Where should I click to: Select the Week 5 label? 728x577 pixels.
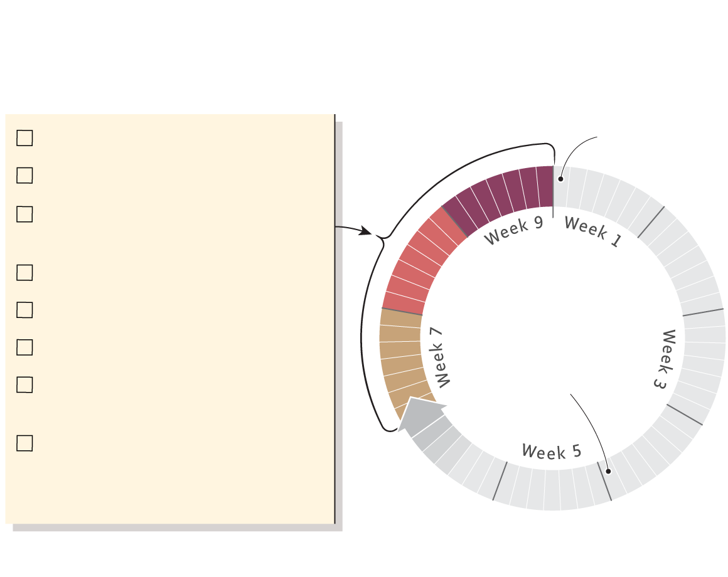552,451
